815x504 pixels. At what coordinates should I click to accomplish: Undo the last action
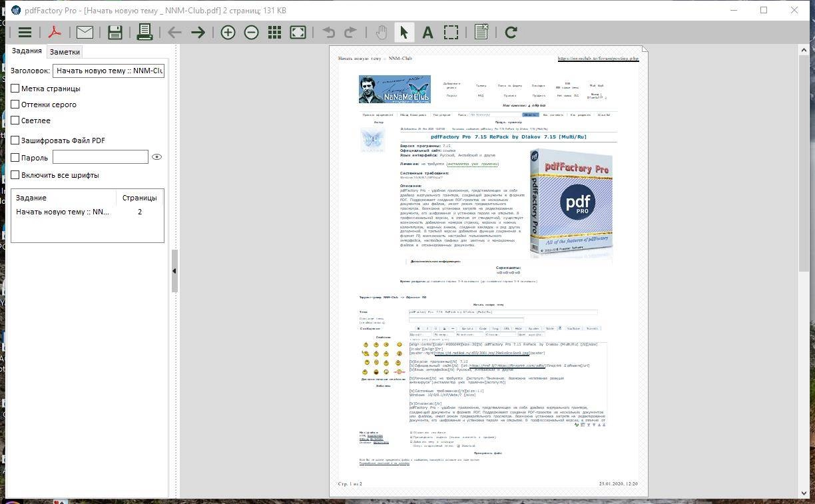click(328, 32)
